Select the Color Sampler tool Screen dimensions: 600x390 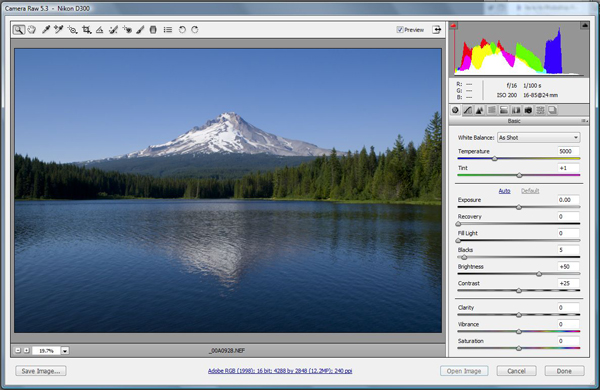tap(59, 29)
